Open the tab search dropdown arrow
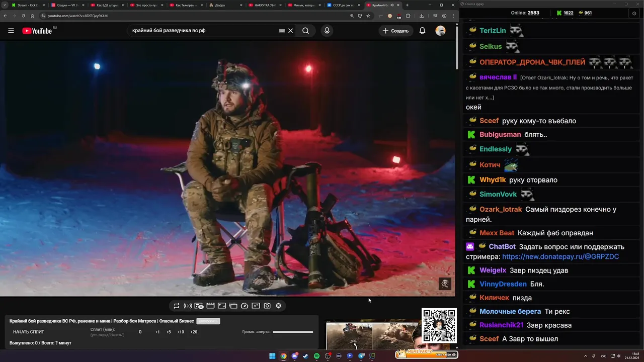644x362 pixels. click(4, 5)
